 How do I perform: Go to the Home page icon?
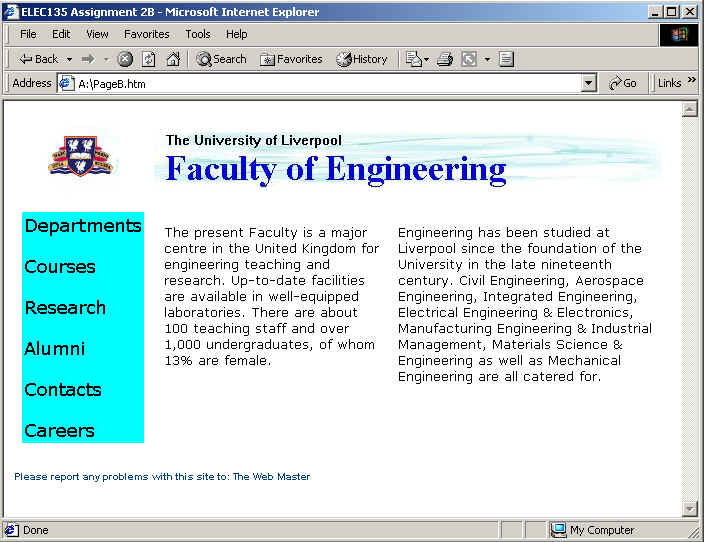[x=173, y=59]
